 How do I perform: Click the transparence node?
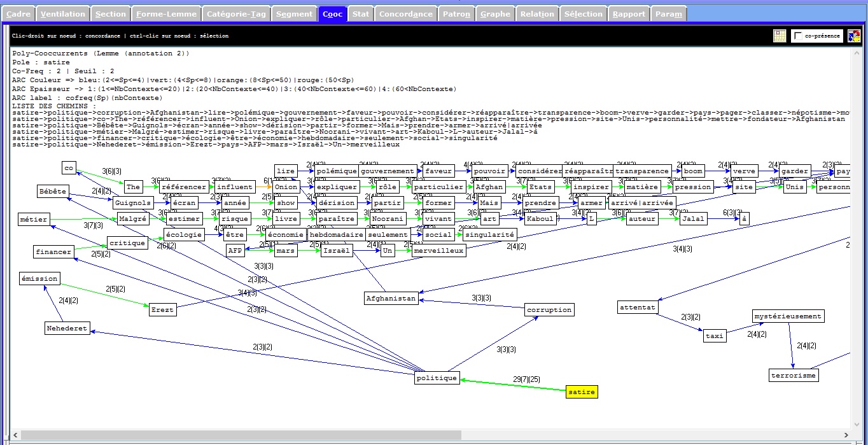(642, 171)
